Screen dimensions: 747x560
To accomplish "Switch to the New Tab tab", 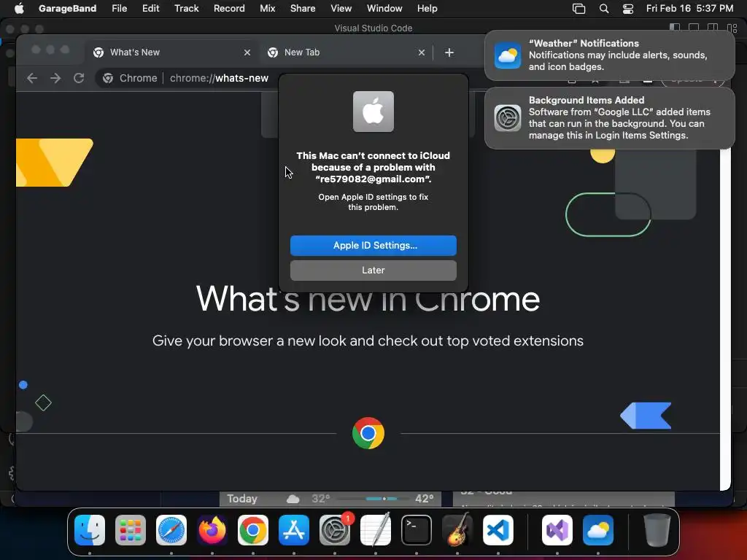I will (x=347, y=52).
